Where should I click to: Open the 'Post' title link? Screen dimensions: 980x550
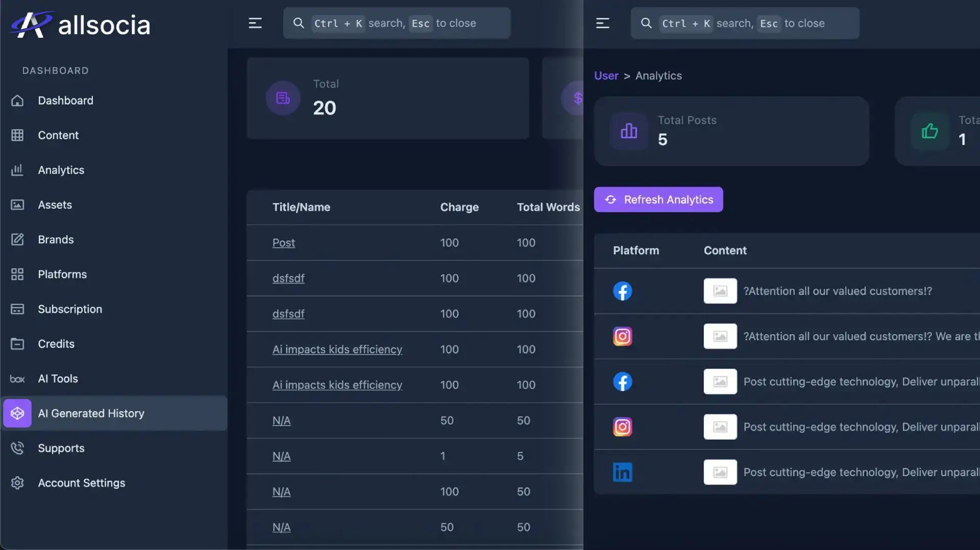[x=283, y=243]
